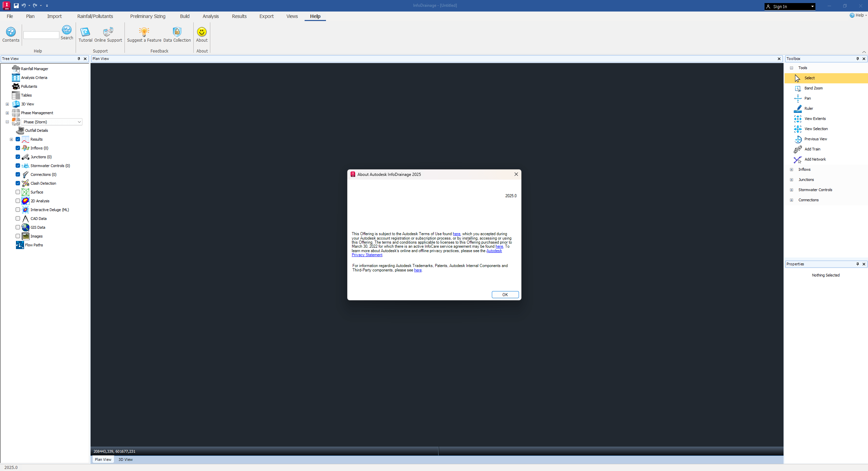Open the Analysis ribbon tab
868x471 pixels.
point(211,16)
